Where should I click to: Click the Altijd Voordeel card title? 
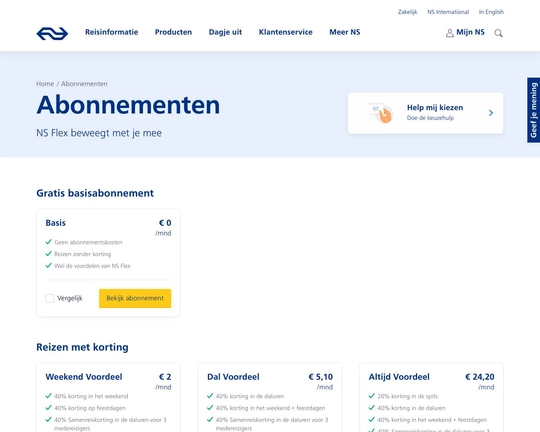click(x=399, y=377)
